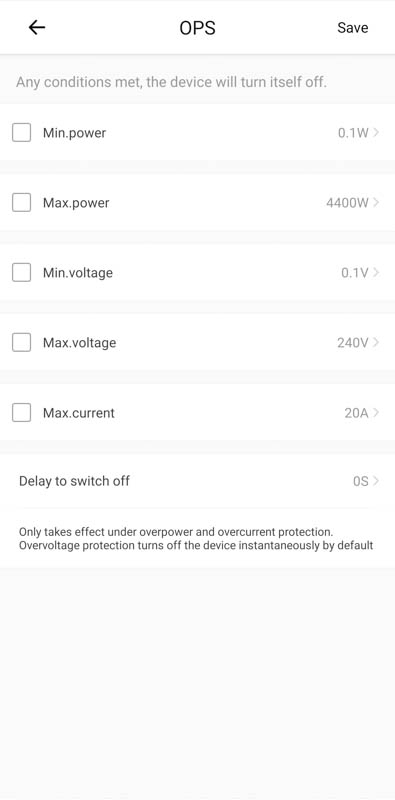Edit the 240V voltage value
Screen dimensions: 395x800
coord(353,343)
